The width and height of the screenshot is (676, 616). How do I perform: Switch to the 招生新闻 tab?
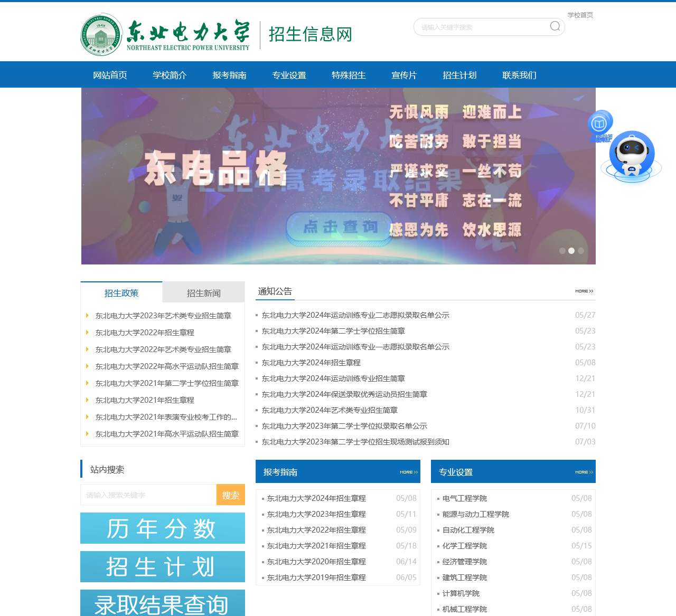click(204, 293)
